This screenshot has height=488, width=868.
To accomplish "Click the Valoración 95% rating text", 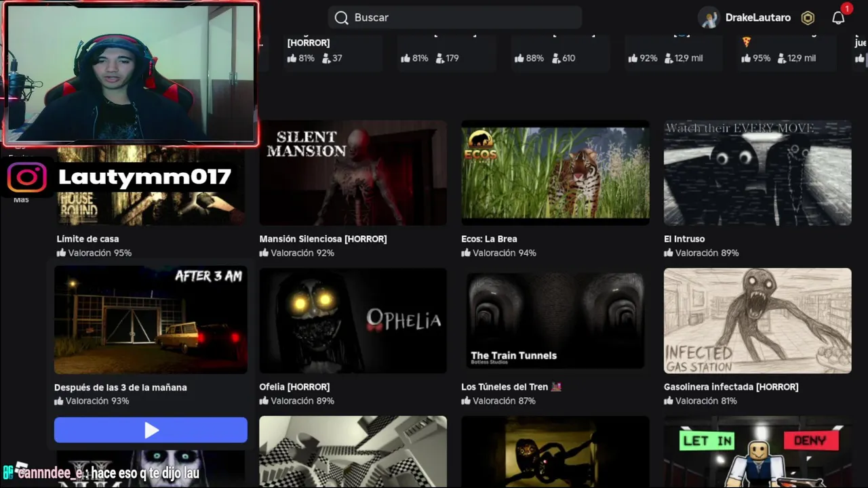I will [x=100, y=253].
